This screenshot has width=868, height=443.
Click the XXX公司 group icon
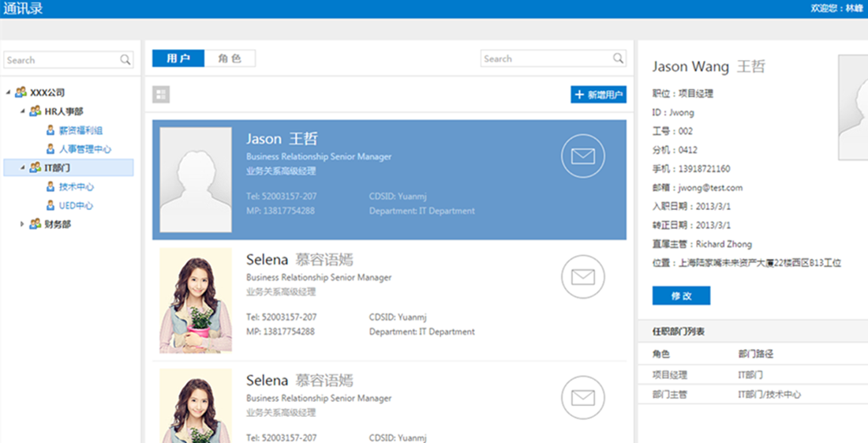(21, 92)
